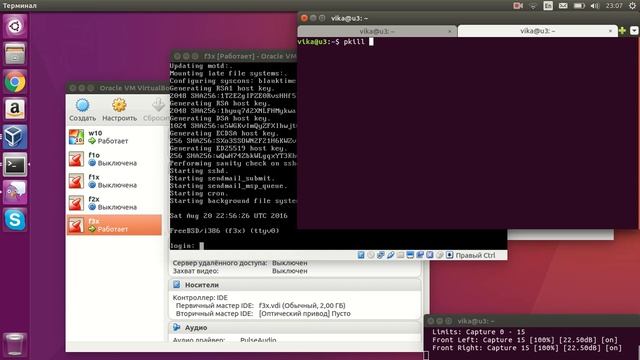Screen dimensions: 640x360
Task: Open the Terminal icon in the dock
Action: tap(15, 164)
